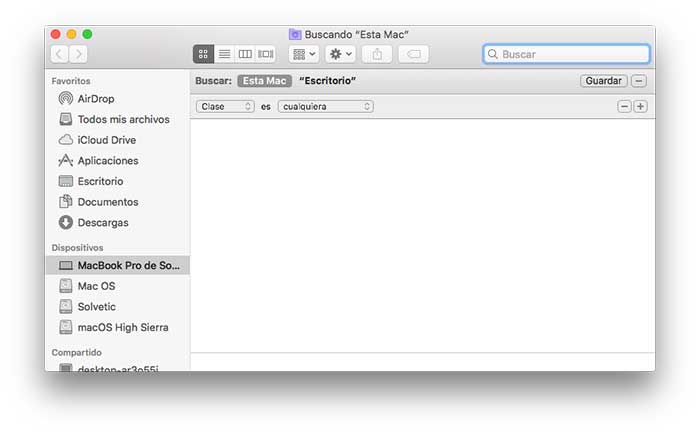Open macOS High Sierra disk
This screenshot has height=435, width=700.
pos(118,327)
